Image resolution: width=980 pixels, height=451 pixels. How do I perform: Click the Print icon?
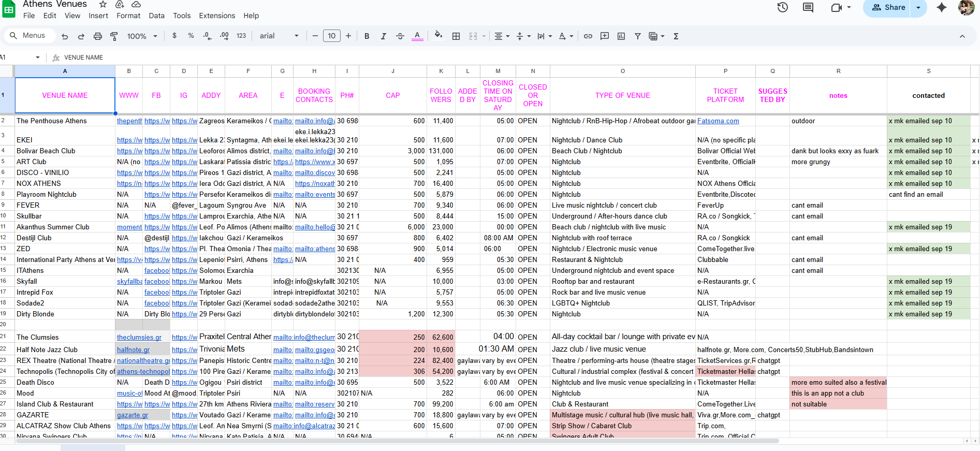[98, 36]
